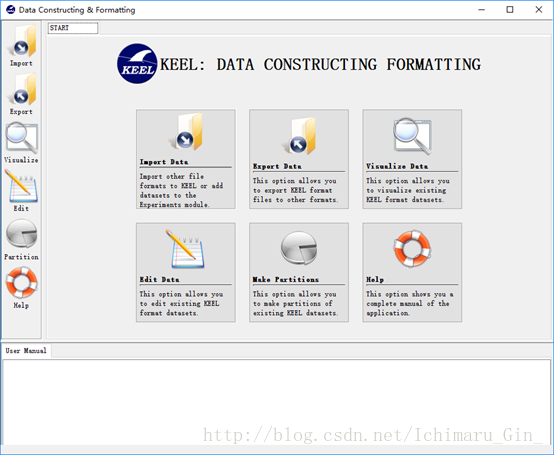Click the Export icon in the left sidebar

pos(22,89)
